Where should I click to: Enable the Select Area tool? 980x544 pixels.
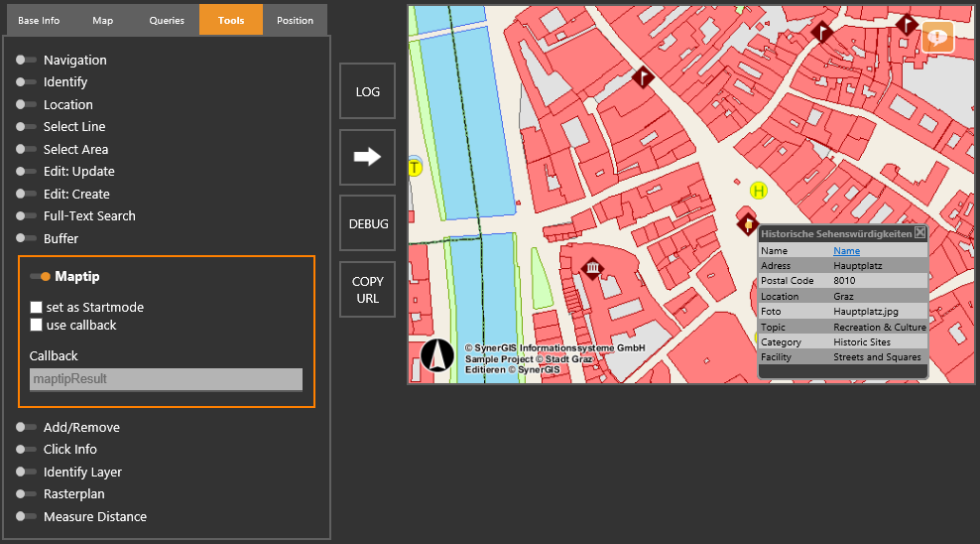click(x=26, y=149)
